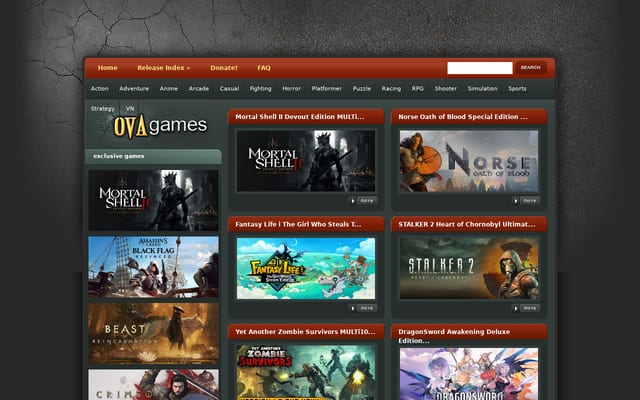Click the more button under STALKER 2 post
The image size is (640, 400).
coord(530,308)
